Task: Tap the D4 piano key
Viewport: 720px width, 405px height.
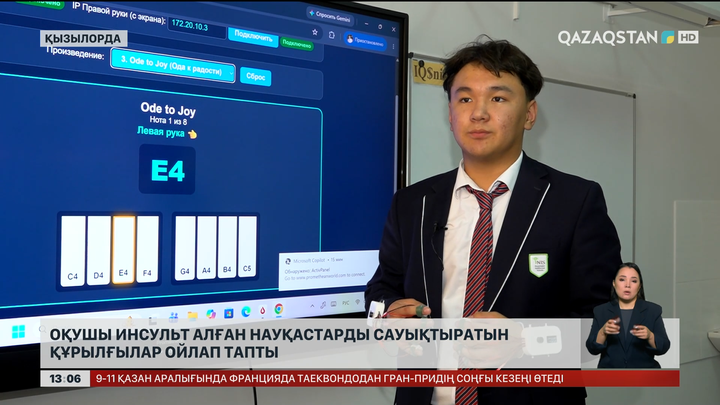Action: pos(98,251)
